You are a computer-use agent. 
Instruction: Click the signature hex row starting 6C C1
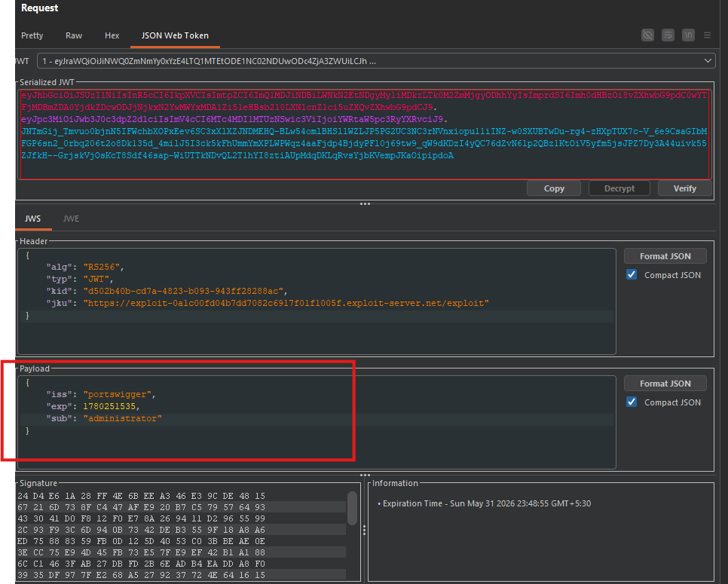coord(141,564)
